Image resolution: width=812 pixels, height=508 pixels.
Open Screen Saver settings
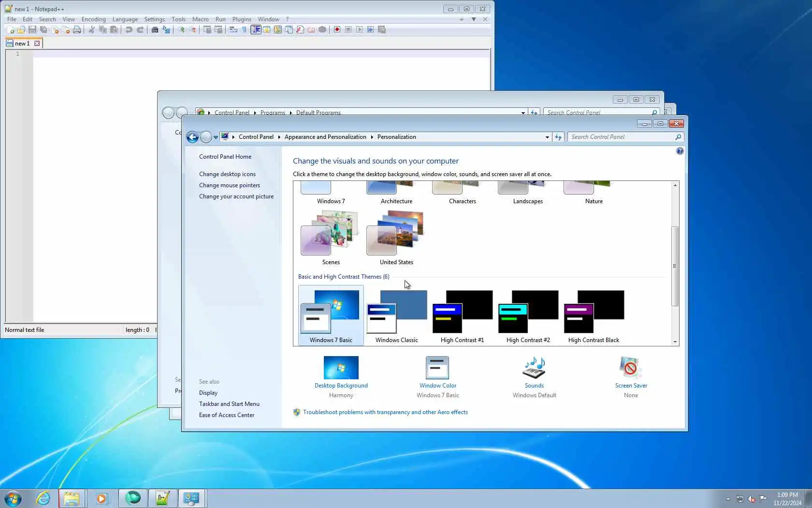point(631,377)
